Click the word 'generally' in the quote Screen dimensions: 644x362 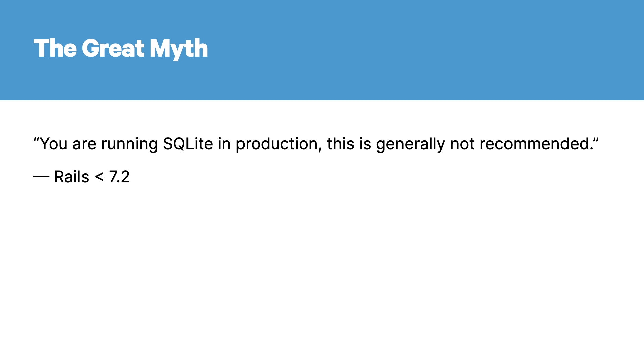(411, 144)
